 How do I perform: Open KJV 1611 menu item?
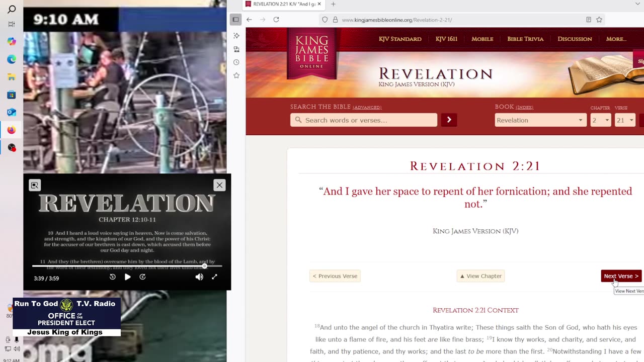tap(446, 39)
